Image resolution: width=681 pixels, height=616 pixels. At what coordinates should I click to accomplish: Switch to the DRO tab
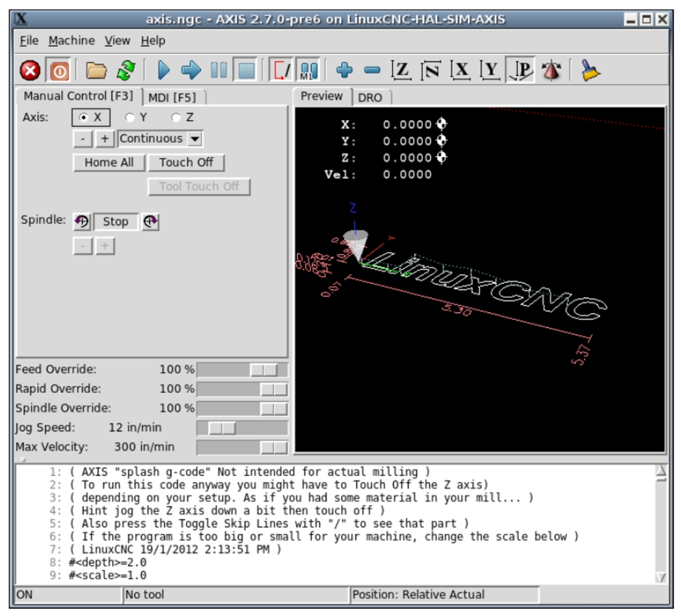pyautogui.click(x=370, y=97)
